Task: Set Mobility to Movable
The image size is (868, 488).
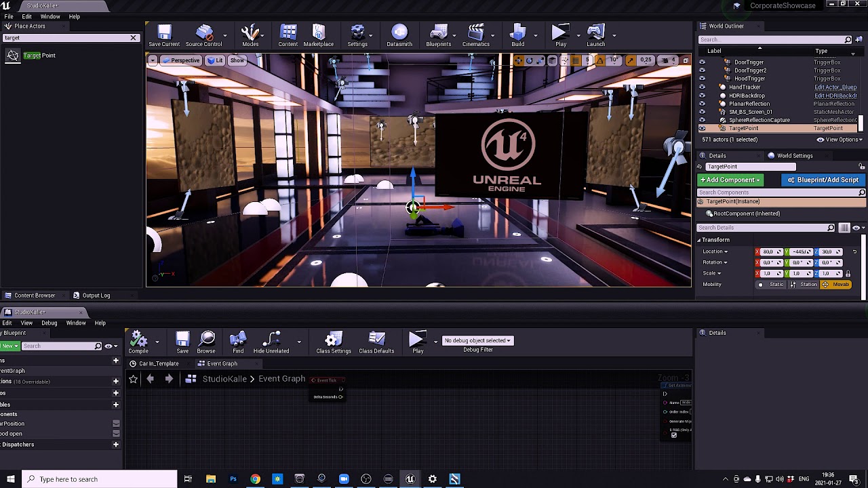Action: pyautogui.click(x=836, y=285)
